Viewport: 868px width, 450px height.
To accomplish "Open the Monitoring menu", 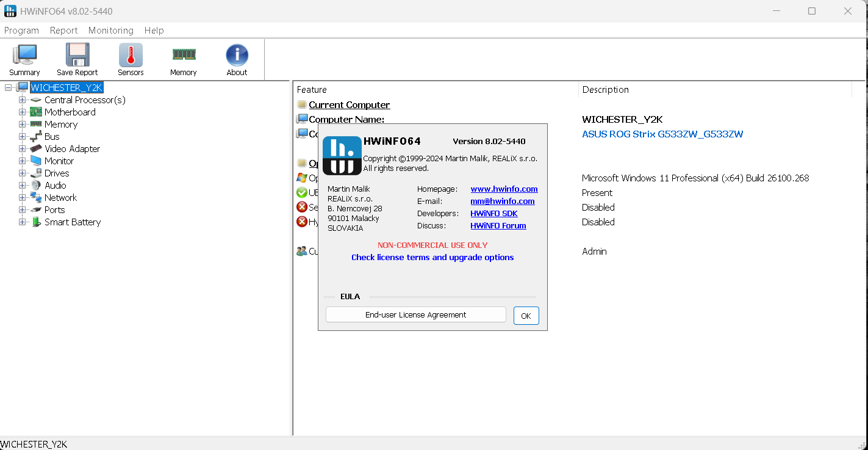I will 110,31.
